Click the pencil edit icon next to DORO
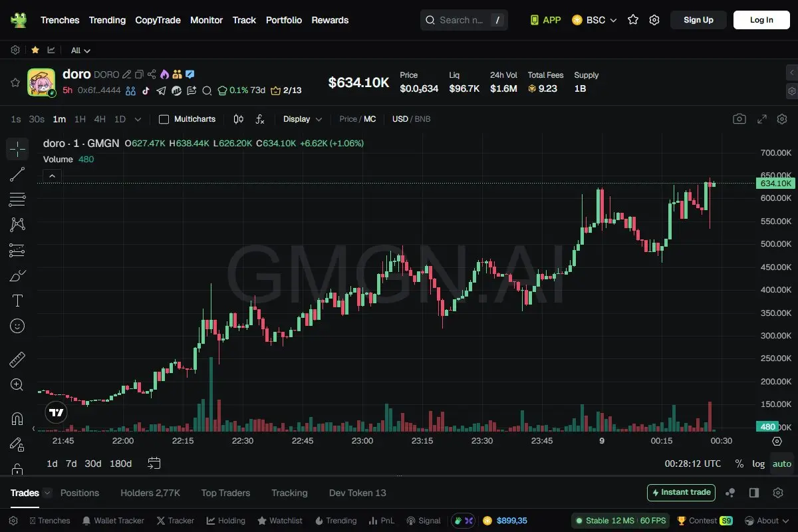The image size is (798, 532). pyautogui.click(x=127, y=74)
